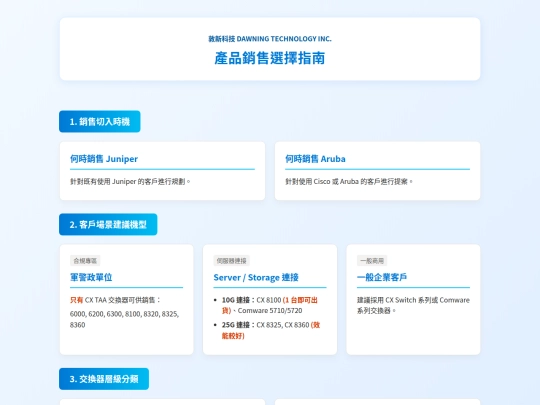Click the 軍警政單位 card heading
The width and height of the screenshot is (540, 405).
point(91,277)
